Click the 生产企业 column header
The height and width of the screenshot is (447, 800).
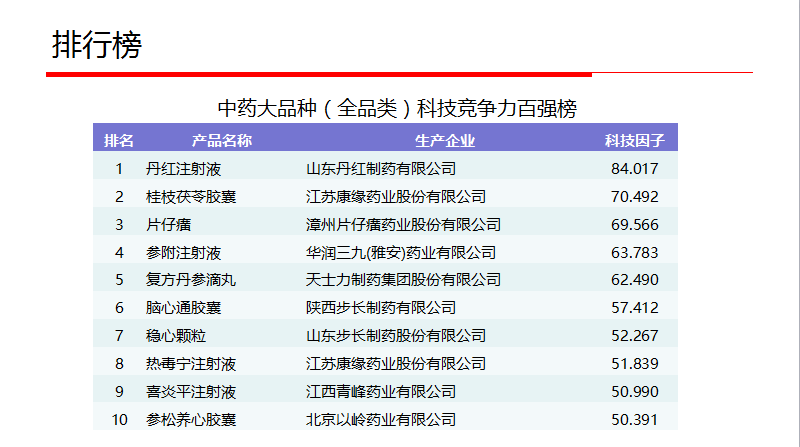(x=444, y=140)
